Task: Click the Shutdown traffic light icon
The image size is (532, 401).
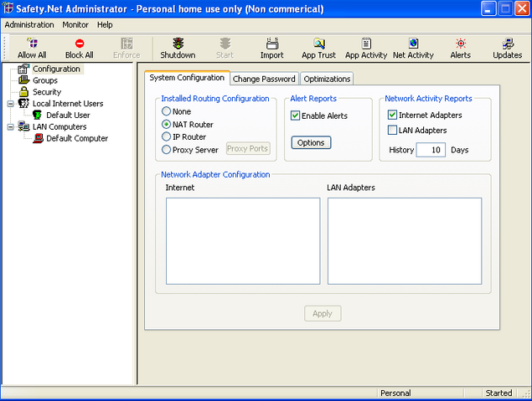Action: (x=178, y=44)
